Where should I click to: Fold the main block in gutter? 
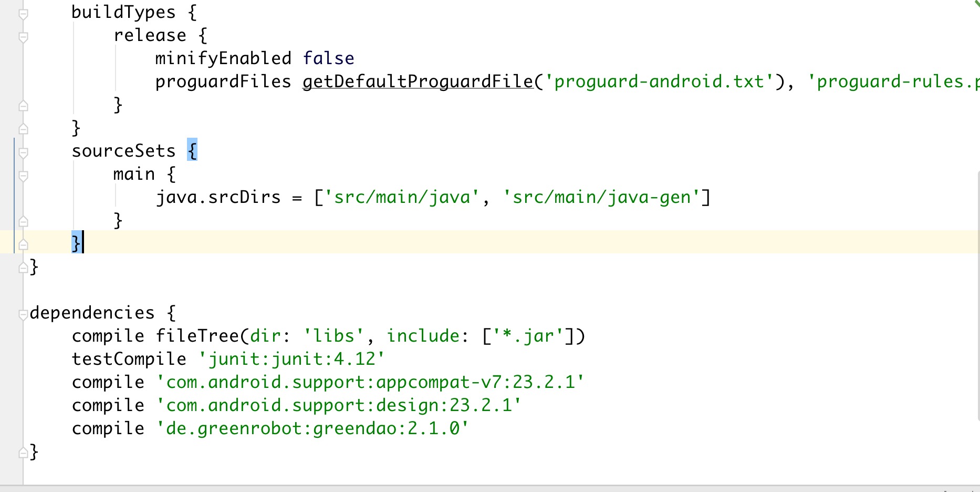coord(23,176)
